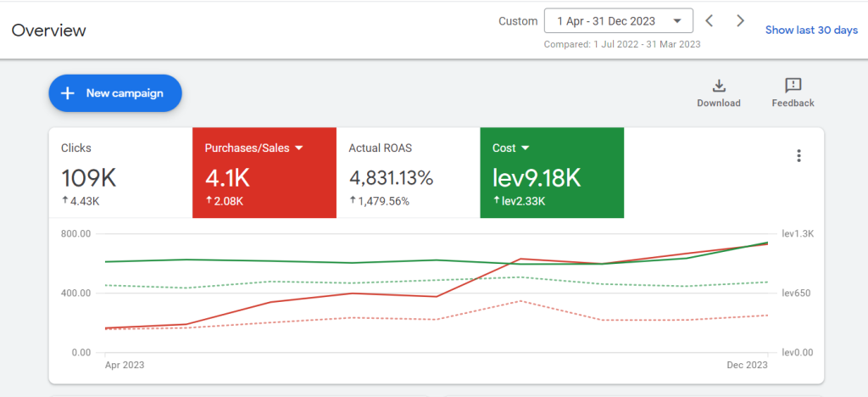Screen dimensions: 868x397
Task: Click Show last 30 days link
Action: [811, 30]
